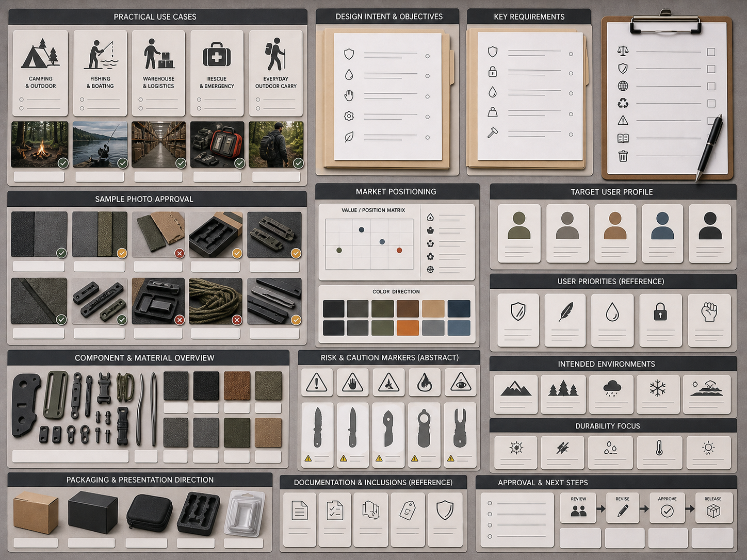Tick the clipboard checkbox beside the shield-check row

711,69
